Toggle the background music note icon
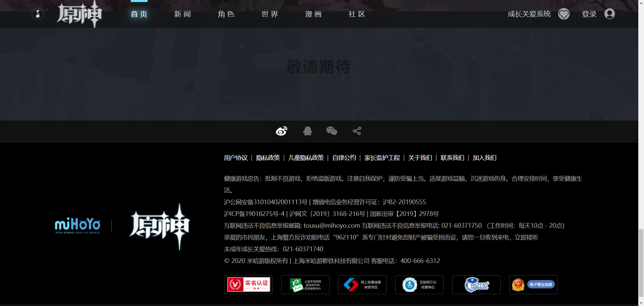The width and height of the screenshot is (644, 306). point(38,14)
